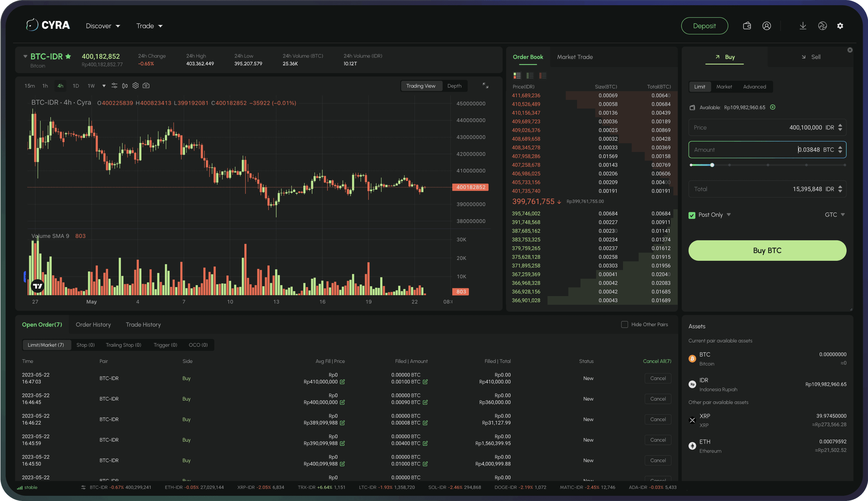The width and height of the screenshot is (868, 501).
Task: Select Advanced order type
Action: pyautogui.click(x=755, y=87)
